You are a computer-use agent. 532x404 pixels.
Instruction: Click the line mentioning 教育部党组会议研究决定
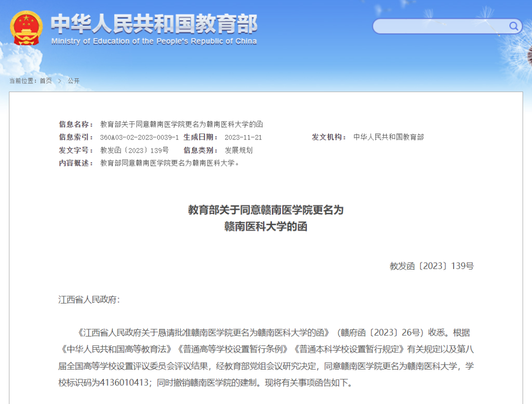click(266, 366)
